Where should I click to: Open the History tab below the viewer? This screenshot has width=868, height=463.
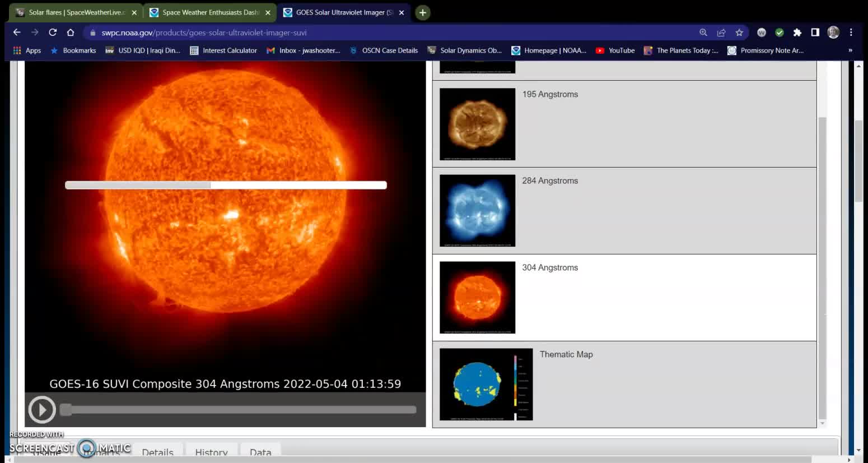point(211,452)
